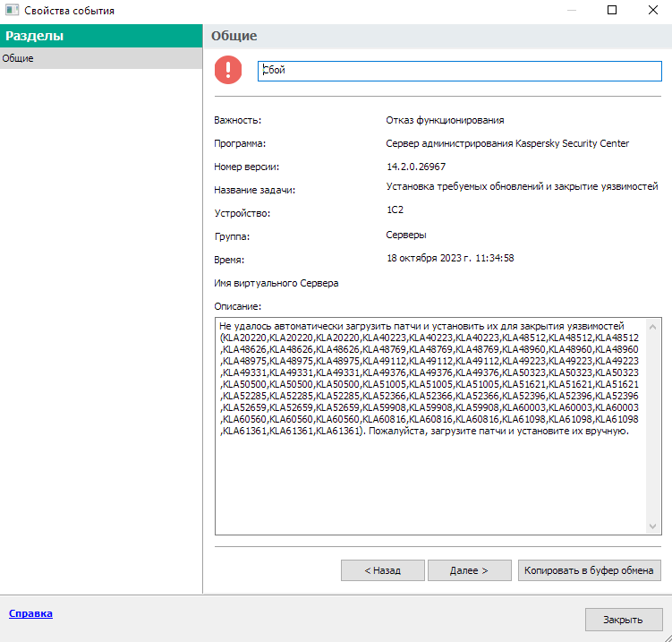Click the Описание label
Viewport: 672px width, 642px height.
(x=238, y=306)
